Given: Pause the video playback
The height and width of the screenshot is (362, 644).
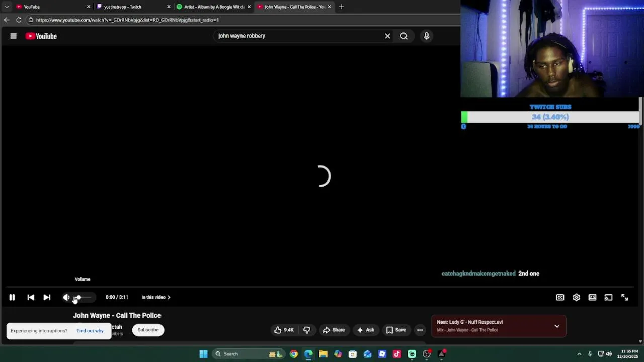Looking at the screenshot, I should coord(12,297).
